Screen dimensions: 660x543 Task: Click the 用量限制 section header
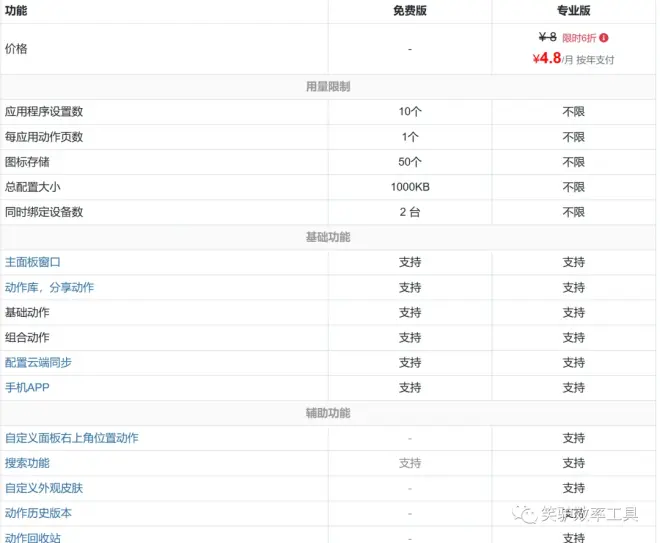[327, 87]
